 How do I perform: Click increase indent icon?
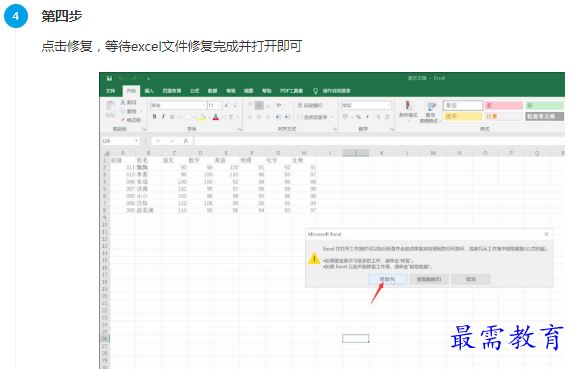tap(287, 117)
